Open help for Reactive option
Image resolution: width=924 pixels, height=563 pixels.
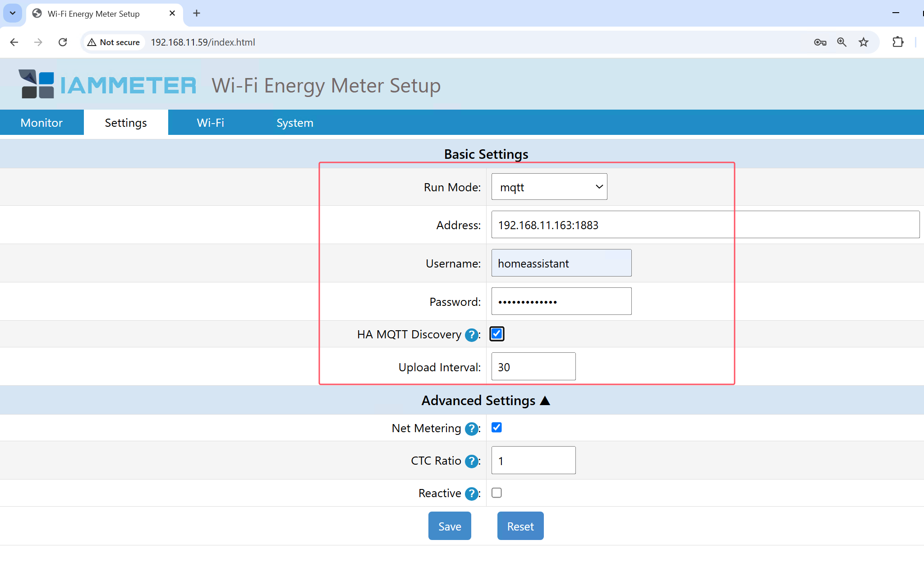471,494
